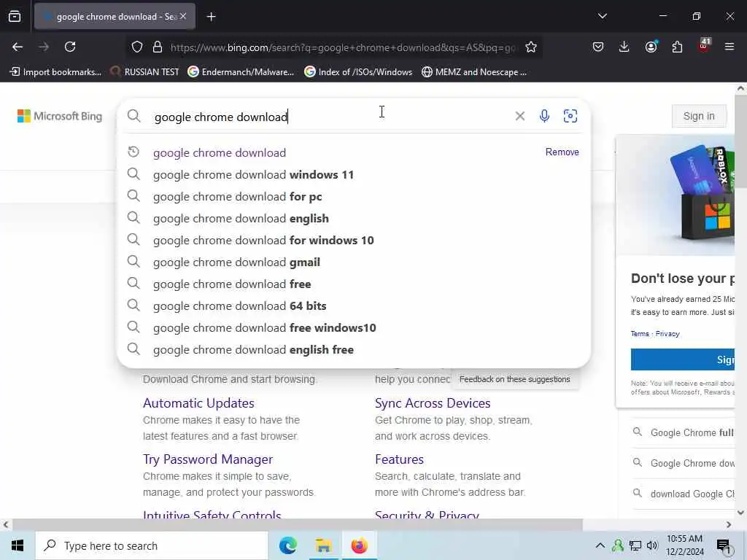The image size is (747, 560).
Task: Clear the search box with X
Action: point(519,116)
